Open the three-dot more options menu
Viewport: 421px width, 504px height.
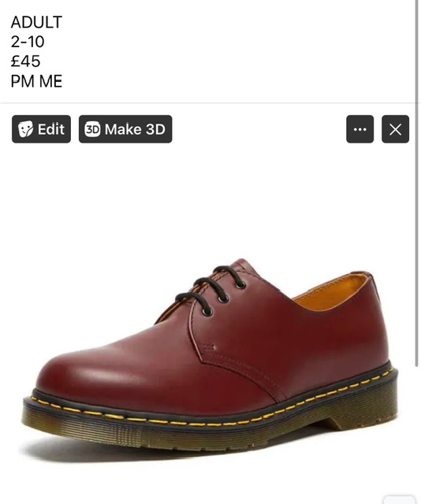point(360,129)
